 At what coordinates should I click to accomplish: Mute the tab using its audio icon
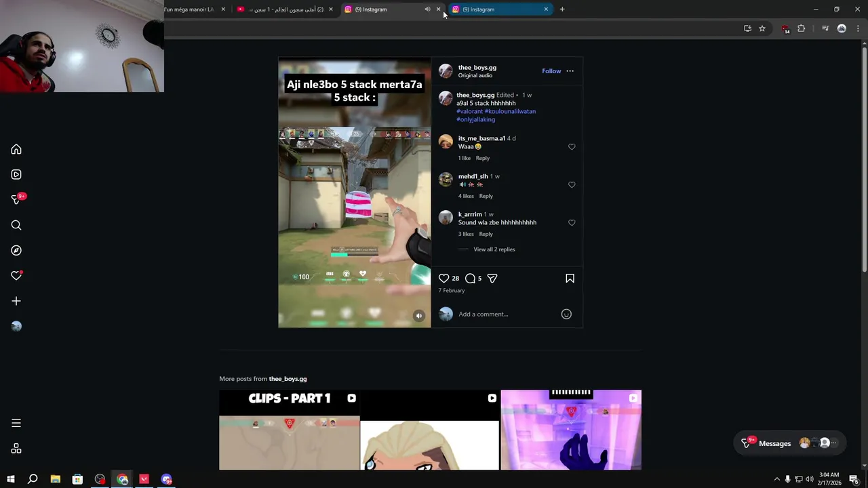(x=427, y=9)
